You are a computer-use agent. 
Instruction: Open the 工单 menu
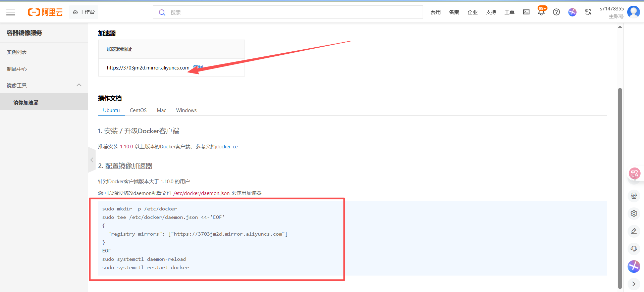pyautogui.click(x=509, y=12)
